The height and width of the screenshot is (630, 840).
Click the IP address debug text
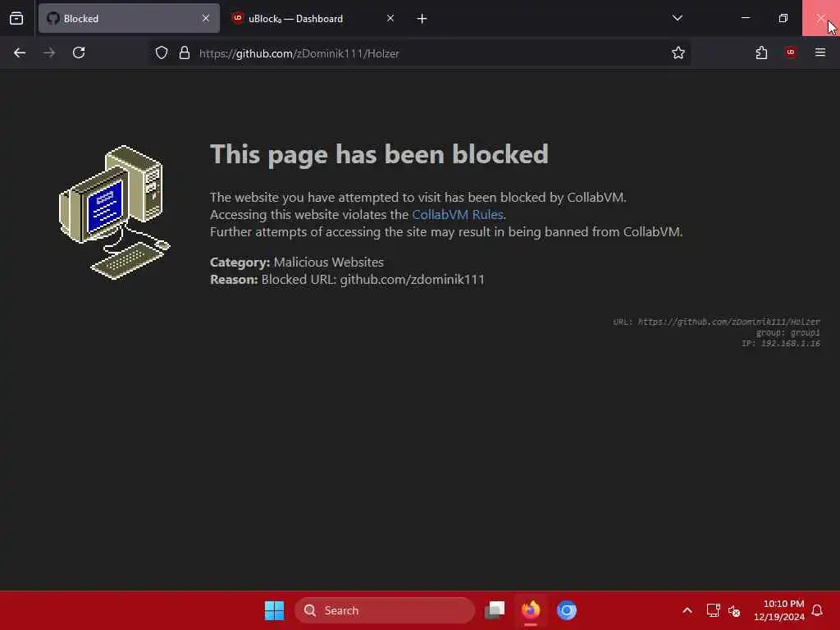781,344
